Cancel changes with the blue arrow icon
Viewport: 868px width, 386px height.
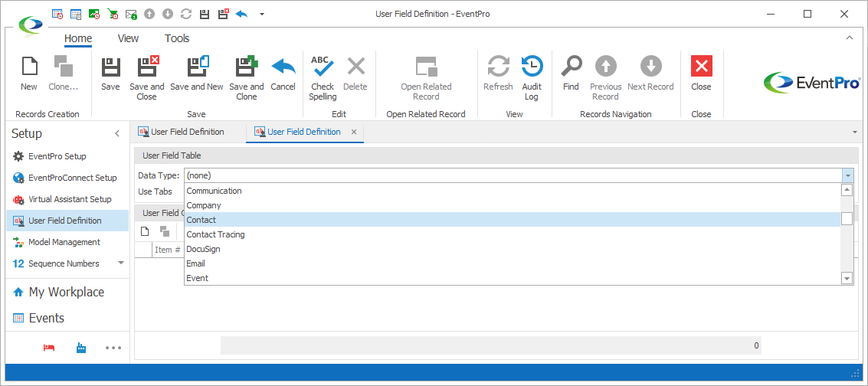[283, 67]
